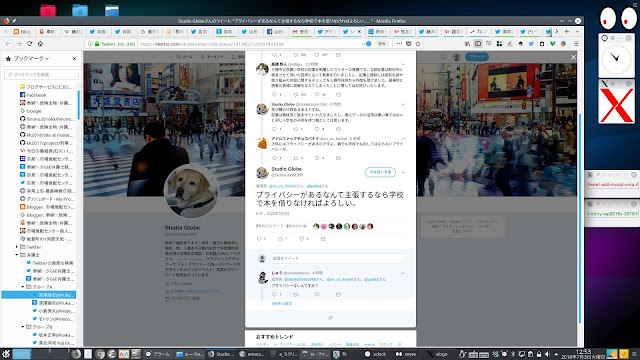Screen dimensions: 640x360
Task: Retweet the Studio Globe main tweet
Action: (280, 239)
